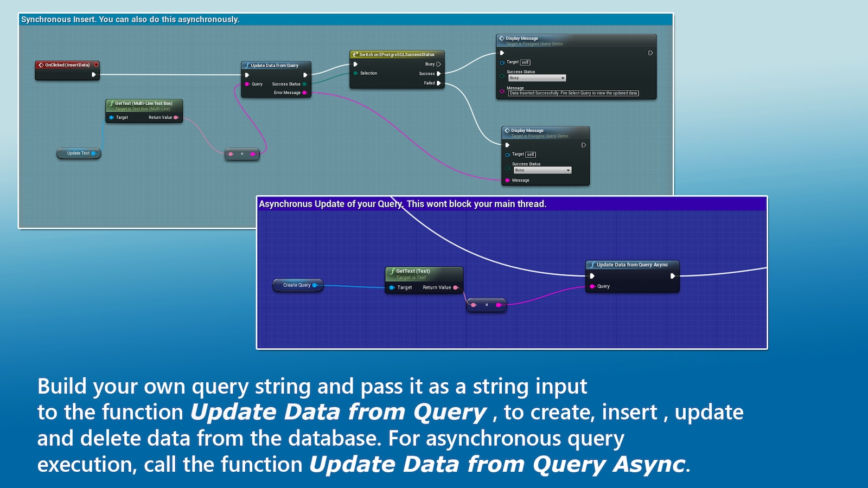Click the Error Message magenta output pin
Image resolution: width=868 pixels, height=488 pixels.
tap(304, 93)
